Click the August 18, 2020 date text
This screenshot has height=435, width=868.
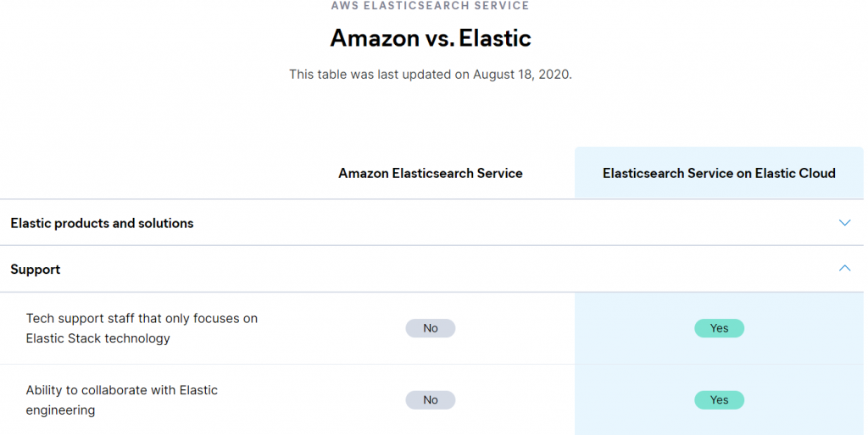[522, 75]
